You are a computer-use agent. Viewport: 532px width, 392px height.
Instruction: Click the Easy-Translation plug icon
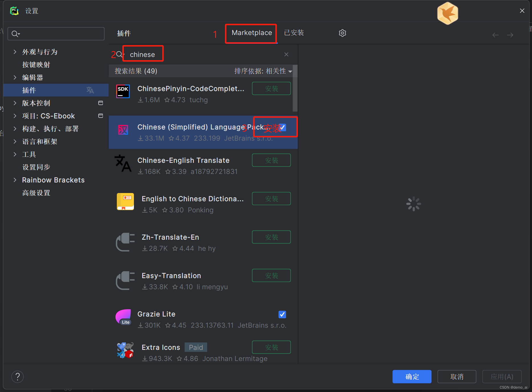tap(125, 280)
